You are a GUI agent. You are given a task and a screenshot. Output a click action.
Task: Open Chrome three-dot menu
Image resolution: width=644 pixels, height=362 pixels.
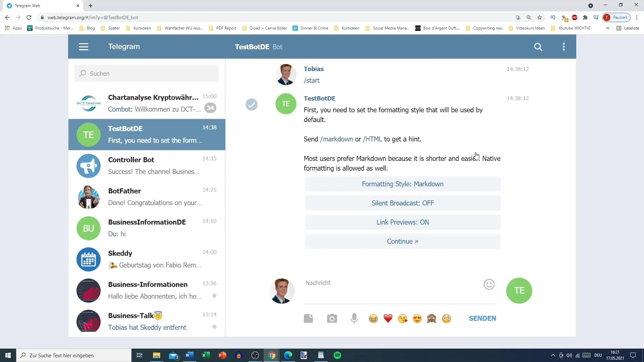coord(637,17)
